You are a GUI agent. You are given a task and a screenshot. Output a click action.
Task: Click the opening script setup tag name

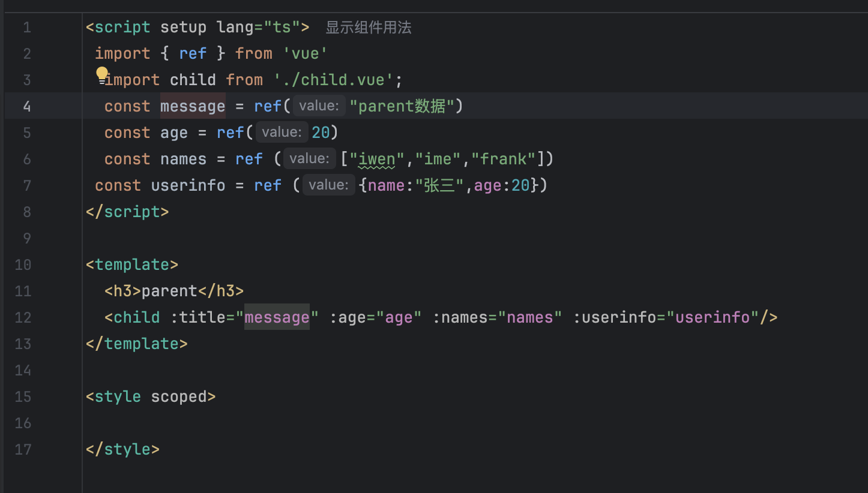[x=122, y=28]
